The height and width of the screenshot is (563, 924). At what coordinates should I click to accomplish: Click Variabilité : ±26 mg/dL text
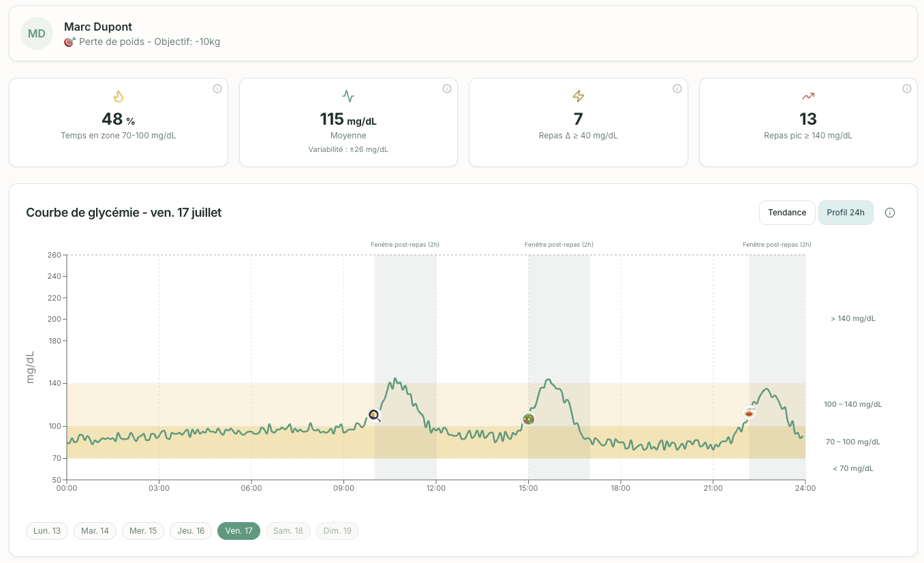[348, 149]
